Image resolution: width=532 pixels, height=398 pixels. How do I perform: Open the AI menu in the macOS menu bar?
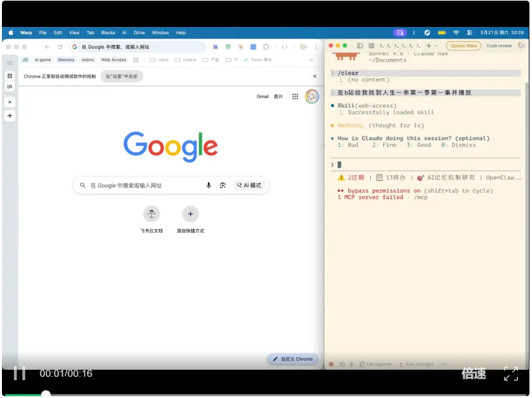click(124, 33)
